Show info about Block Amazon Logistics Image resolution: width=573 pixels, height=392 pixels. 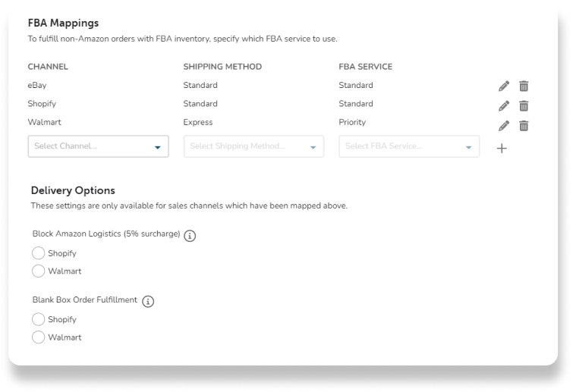click(190, 236)
